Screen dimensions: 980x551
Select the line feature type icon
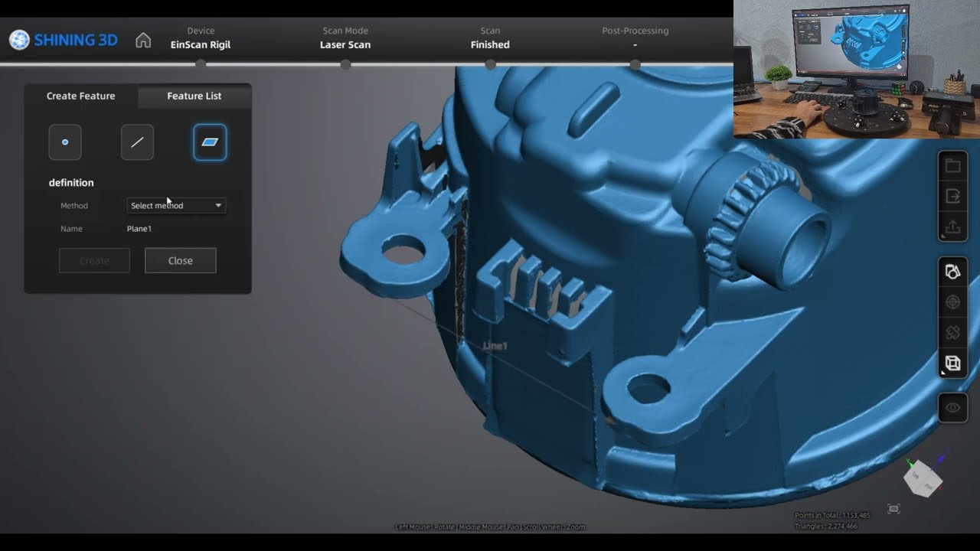tap(137, 142)
